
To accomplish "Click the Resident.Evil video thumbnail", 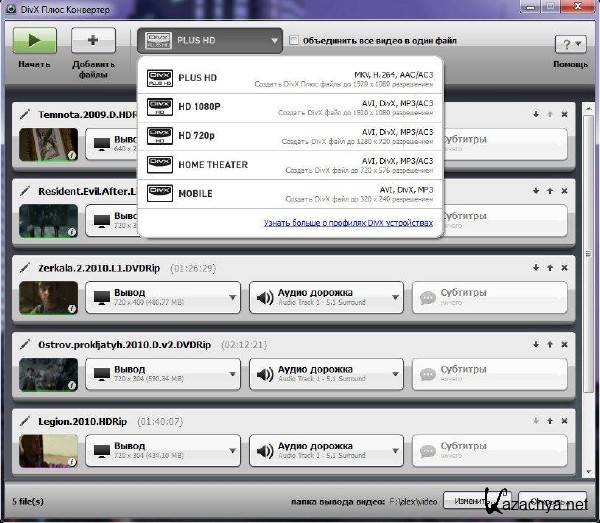I will coord(48,221).
